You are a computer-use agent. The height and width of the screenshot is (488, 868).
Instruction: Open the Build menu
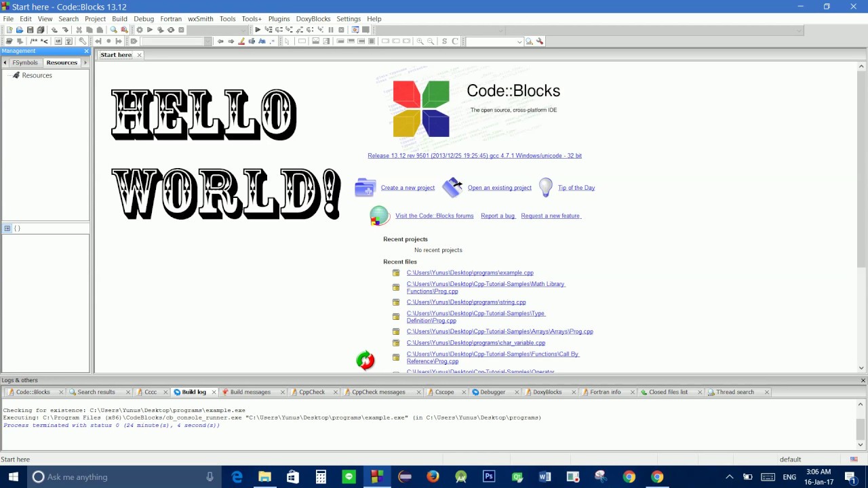pyautogui.click(x=119, y=18)
